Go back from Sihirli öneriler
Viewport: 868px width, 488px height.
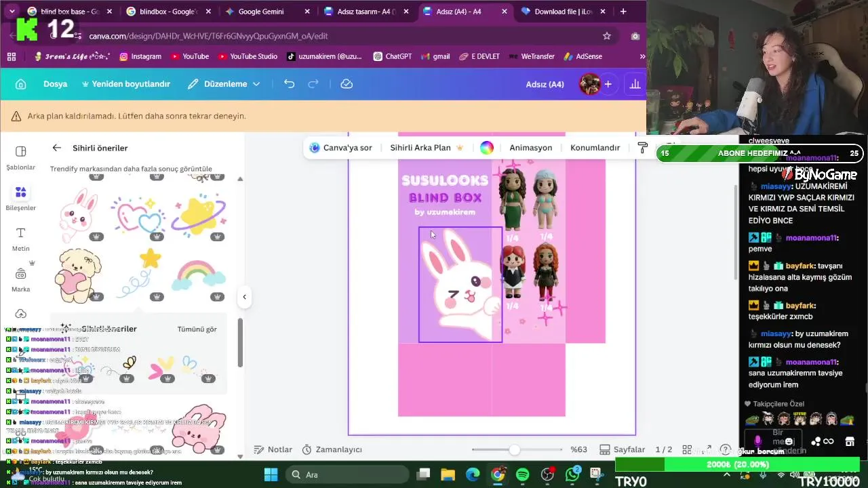(57, 148)
